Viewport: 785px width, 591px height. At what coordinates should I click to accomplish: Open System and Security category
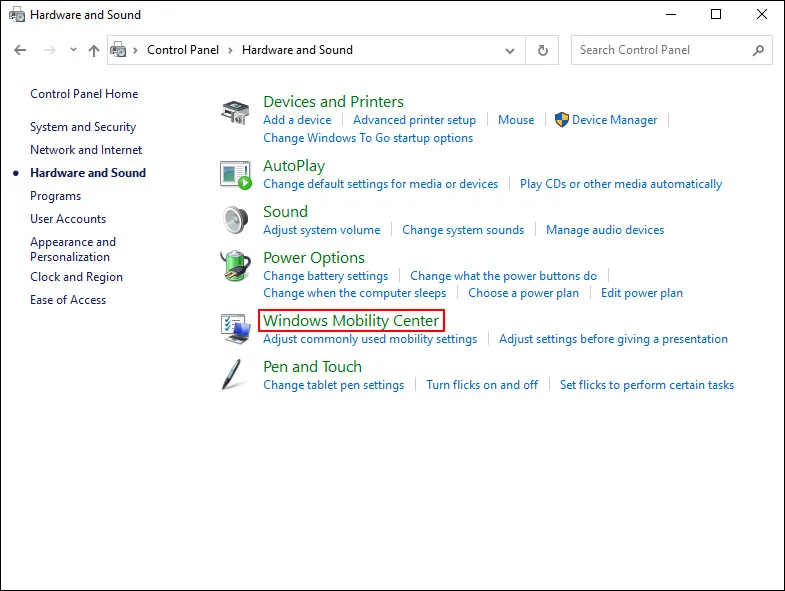tap(83, 127)
